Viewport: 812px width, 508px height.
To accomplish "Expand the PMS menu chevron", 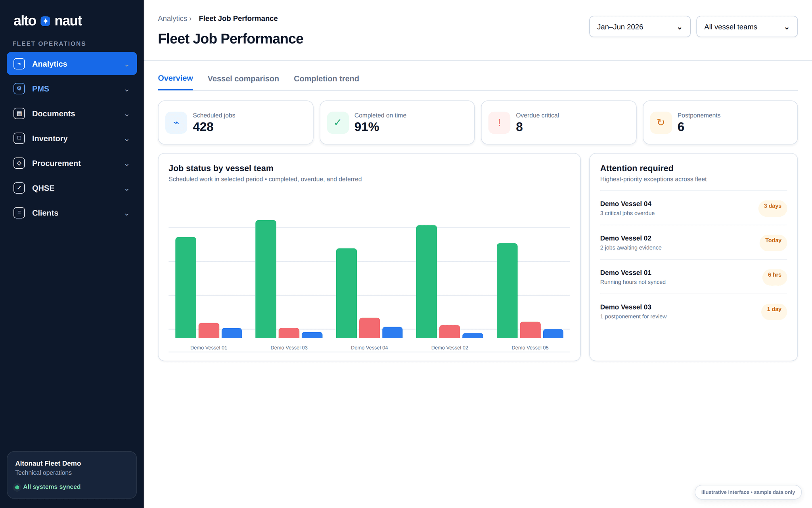I will (x=127, y=90).
